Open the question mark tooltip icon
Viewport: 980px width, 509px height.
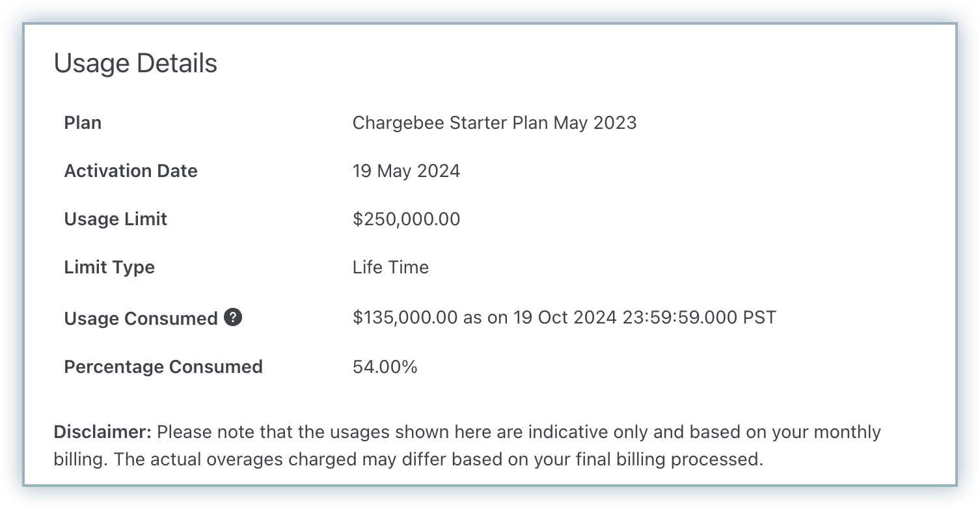233,318
